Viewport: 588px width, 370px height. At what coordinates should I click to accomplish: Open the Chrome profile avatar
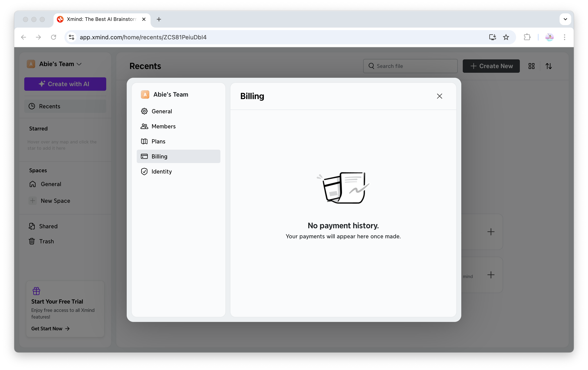(549, 37)
